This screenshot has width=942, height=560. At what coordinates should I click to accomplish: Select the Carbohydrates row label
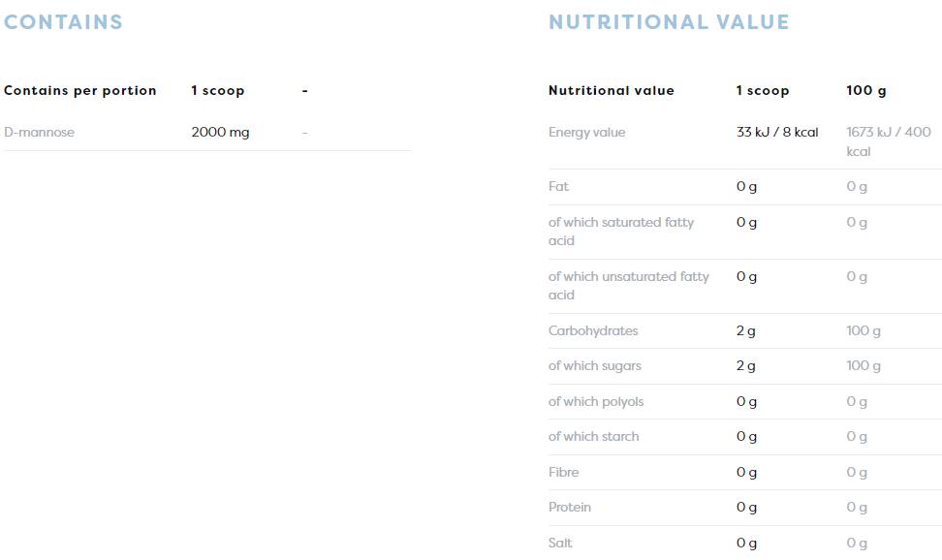(592, 330)
